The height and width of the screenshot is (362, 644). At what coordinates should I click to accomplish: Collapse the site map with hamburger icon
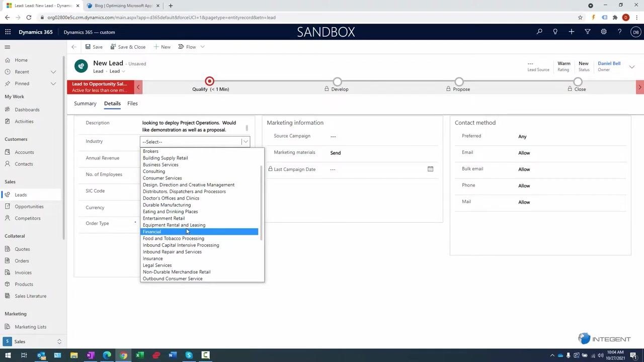pos(8,47)
